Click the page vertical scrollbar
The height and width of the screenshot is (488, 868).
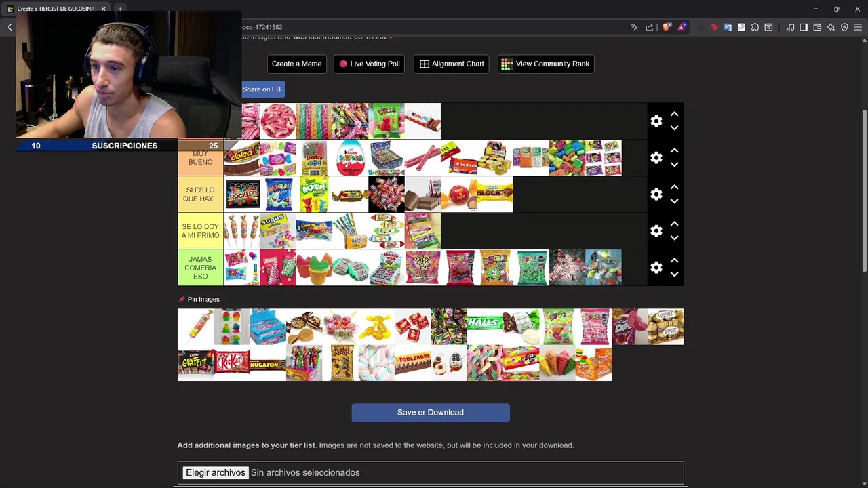863,191
